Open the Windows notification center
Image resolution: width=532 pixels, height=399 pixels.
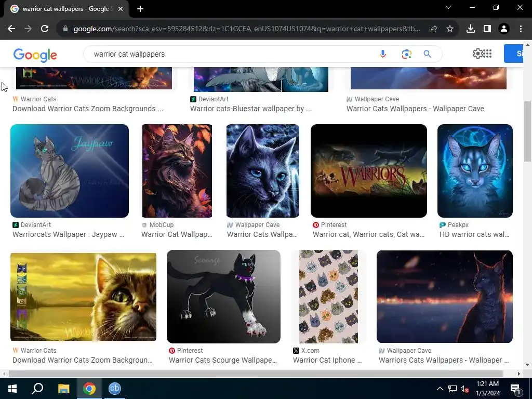515,389
